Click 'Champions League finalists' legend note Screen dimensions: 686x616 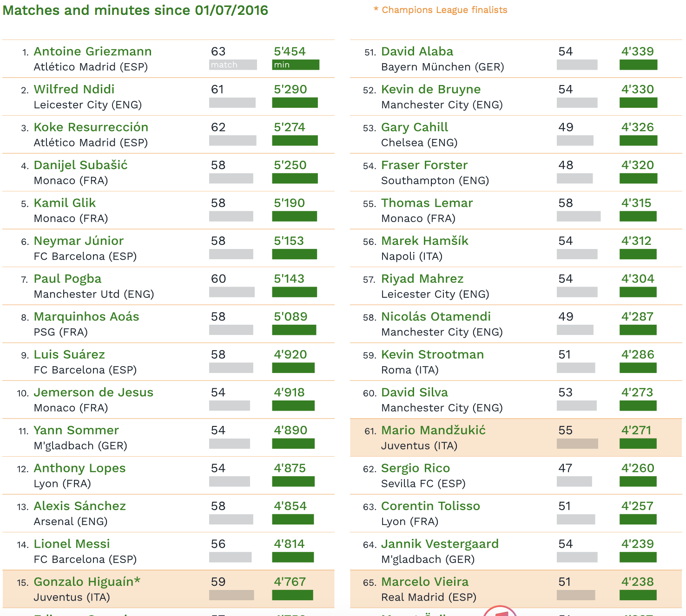444,10
